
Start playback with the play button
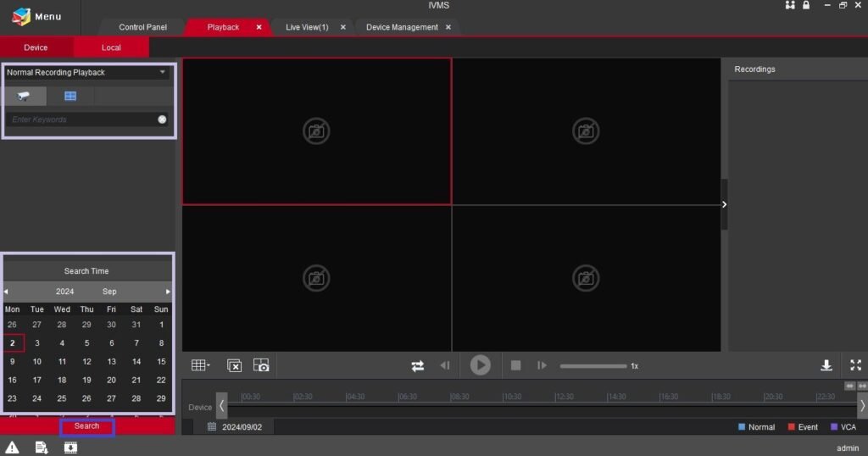[480, 365]
